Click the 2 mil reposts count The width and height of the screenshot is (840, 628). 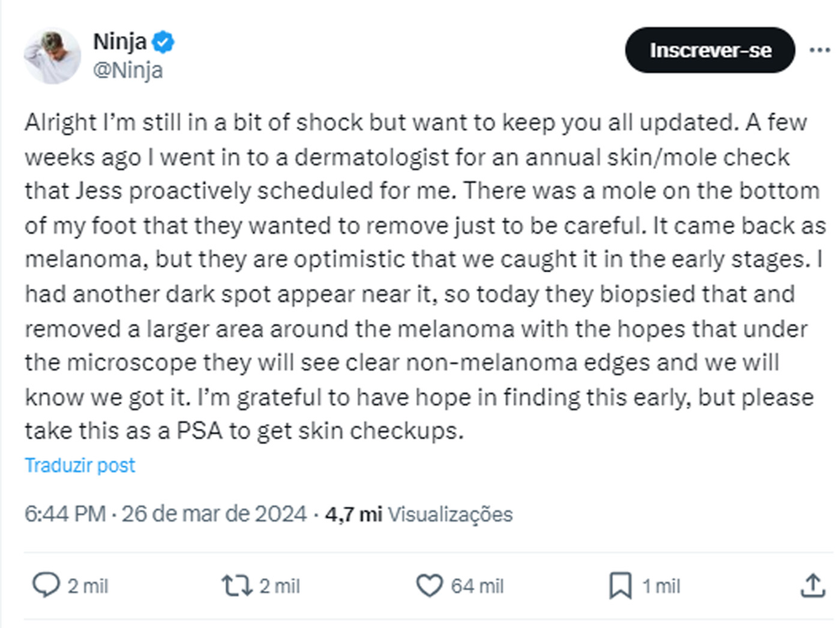(x=280, y=586)
